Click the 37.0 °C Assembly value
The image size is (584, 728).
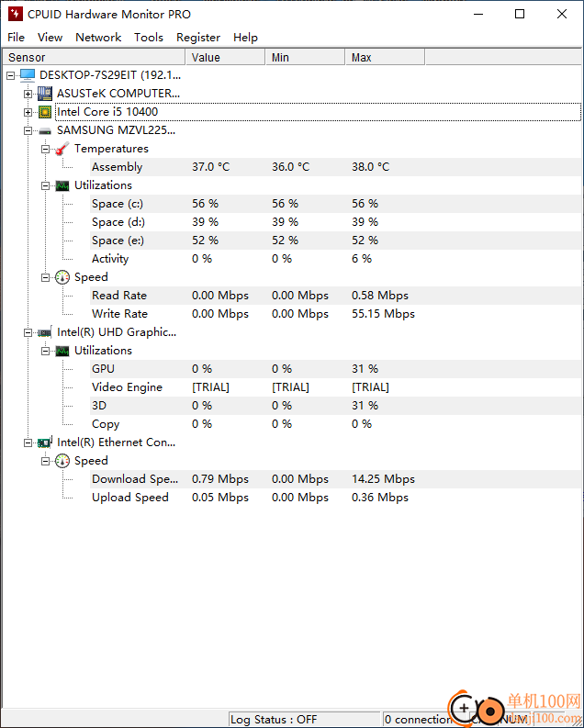[x=211, y=167]
